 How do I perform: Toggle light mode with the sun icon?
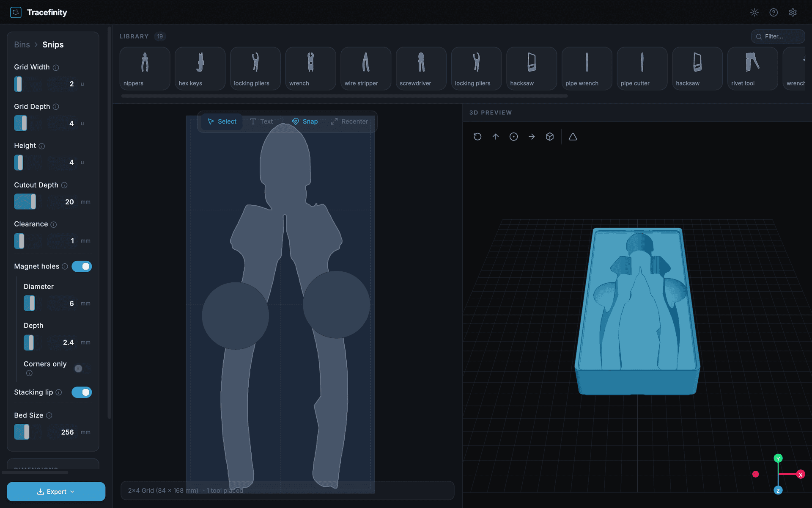pos(754,12)
